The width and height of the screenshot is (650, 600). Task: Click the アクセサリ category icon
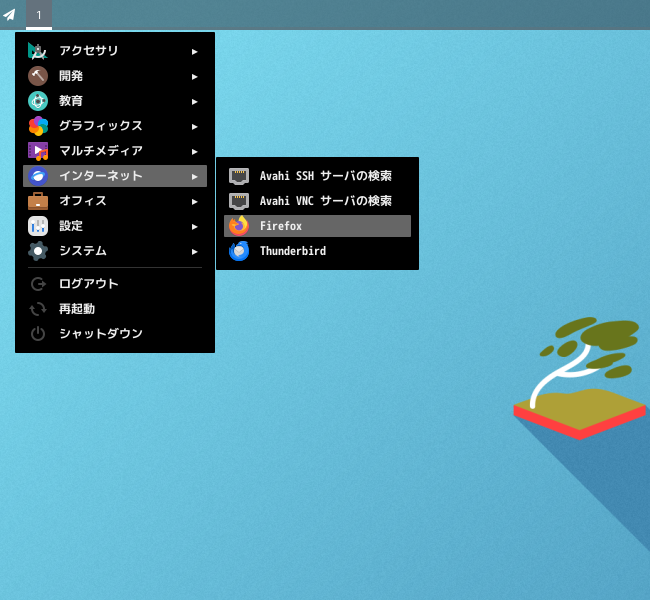point(38,51)
